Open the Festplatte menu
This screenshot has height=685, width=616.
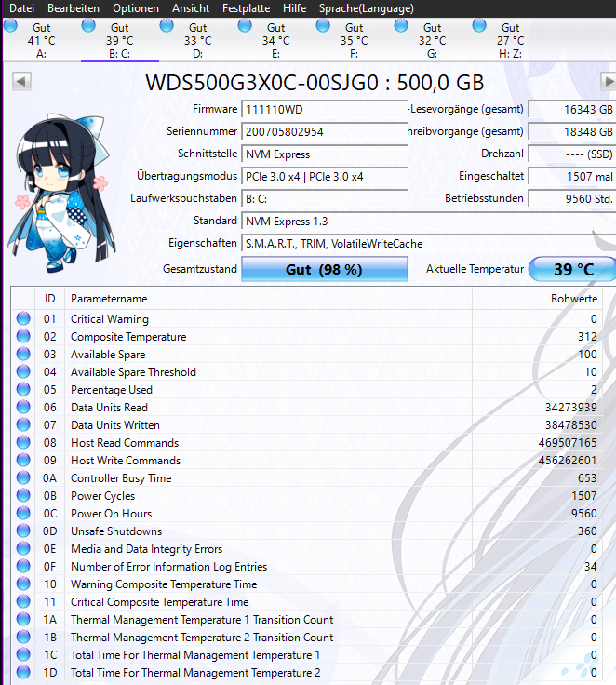pos(246,8)
